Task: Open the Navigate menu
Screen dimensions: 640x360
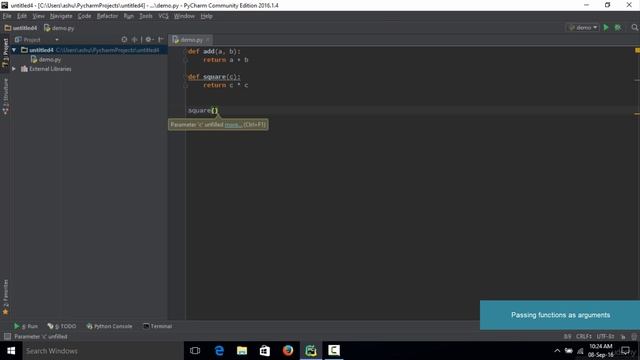Action: (x=61, y=16)
